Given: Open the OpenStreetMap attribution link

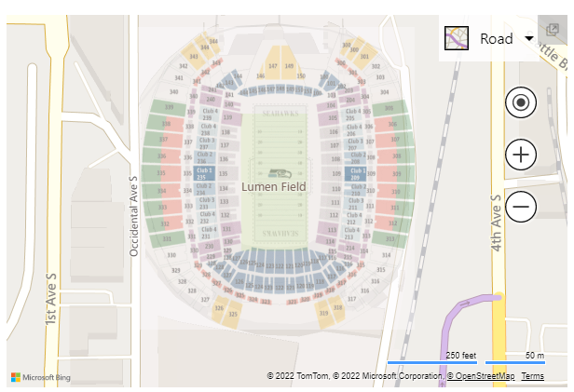Looking at the screenshot, I should pos(481,376).
